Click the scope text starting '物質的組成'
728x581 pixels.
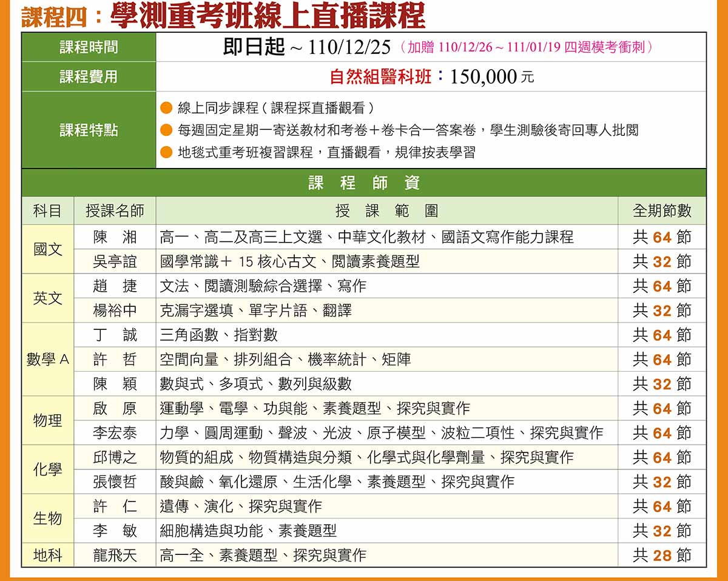click(x=366, y=458)
